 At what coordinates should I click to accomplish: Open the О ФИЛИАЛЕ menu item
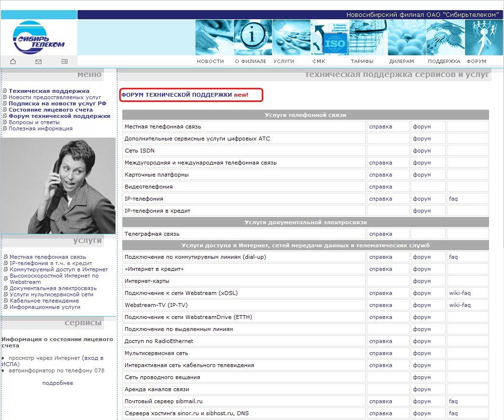pyautogui.click(x=251, y=62)
